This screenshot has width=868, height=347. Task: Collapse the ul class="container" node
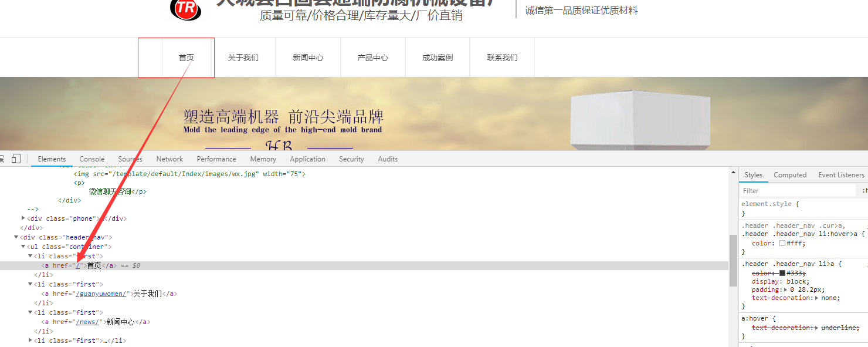[x=23, y=247]
